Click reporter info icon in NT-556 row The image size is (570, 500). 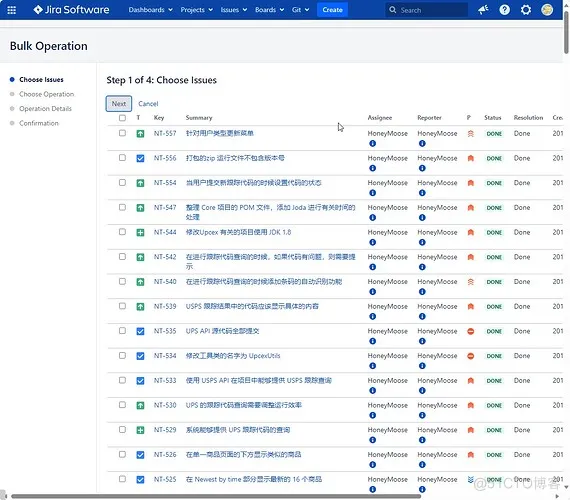[x=422, y=168]
